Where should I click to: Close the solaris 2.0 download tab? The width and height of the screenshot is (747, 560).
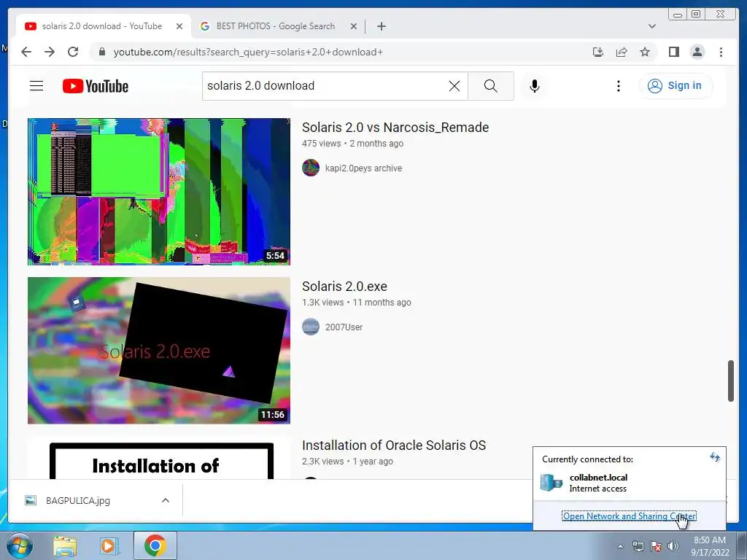click(179, 26)
